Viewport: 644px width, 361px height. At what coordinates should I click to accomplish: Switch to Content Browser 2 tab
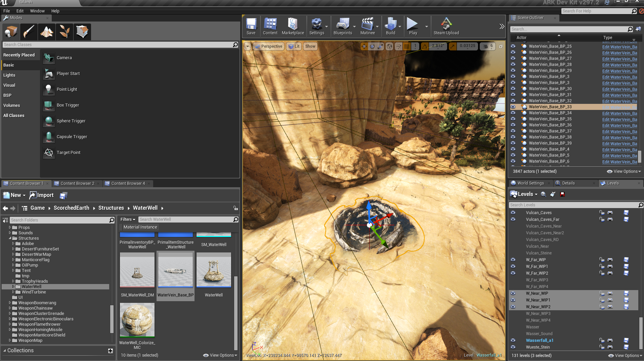coord(77,184)
